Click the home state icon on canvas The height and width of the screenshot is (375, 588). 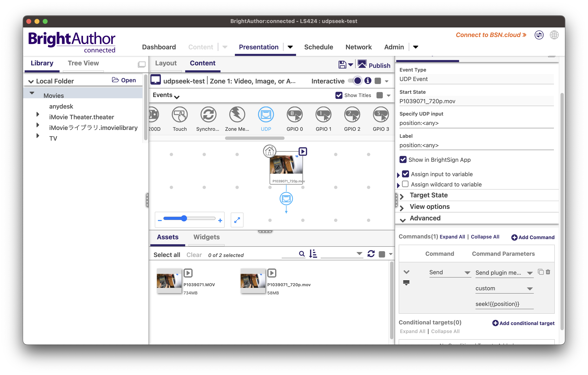269,151
